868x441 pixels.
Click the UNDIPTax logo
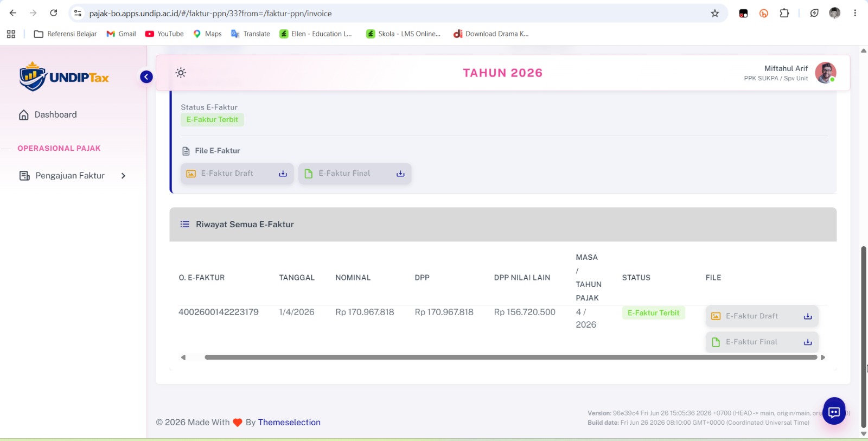tap(64, 76)
